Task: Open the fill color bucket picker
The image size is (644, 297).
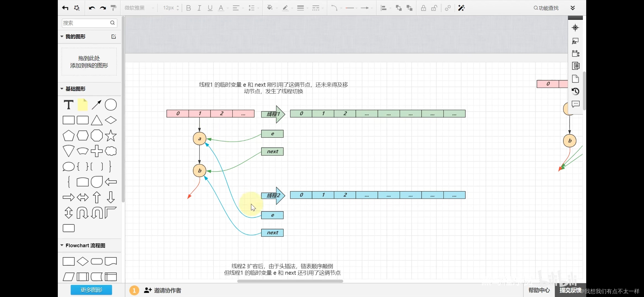Action: click(x=270, y=8)
